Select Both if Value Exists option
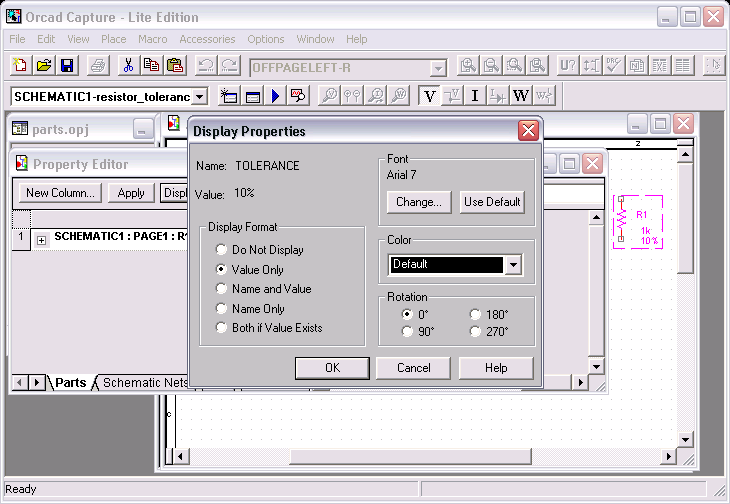This screenshot has width=730, height=504. coord(269,328)
